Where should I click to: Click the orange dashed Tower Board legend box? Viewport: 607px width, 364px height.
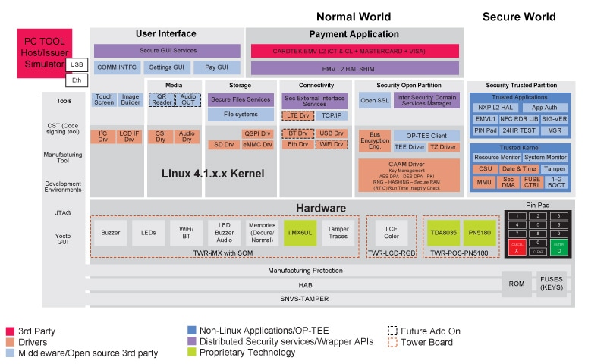click(392, 342)
